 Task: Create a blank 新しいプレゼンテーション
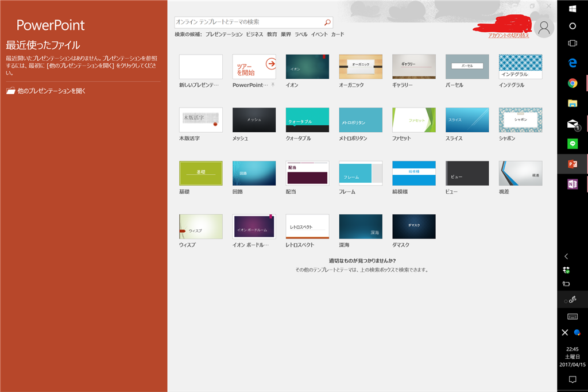[200, 67]
